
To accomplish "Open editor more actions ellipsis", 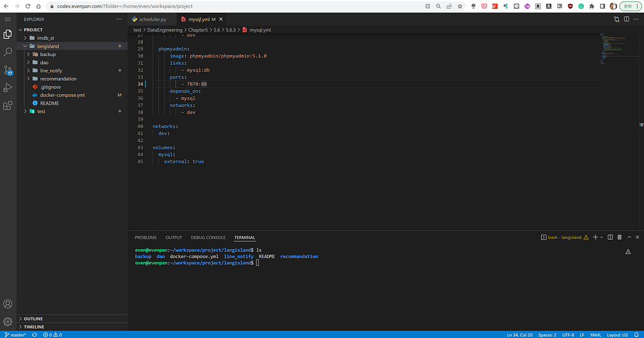I will point(636,20).
